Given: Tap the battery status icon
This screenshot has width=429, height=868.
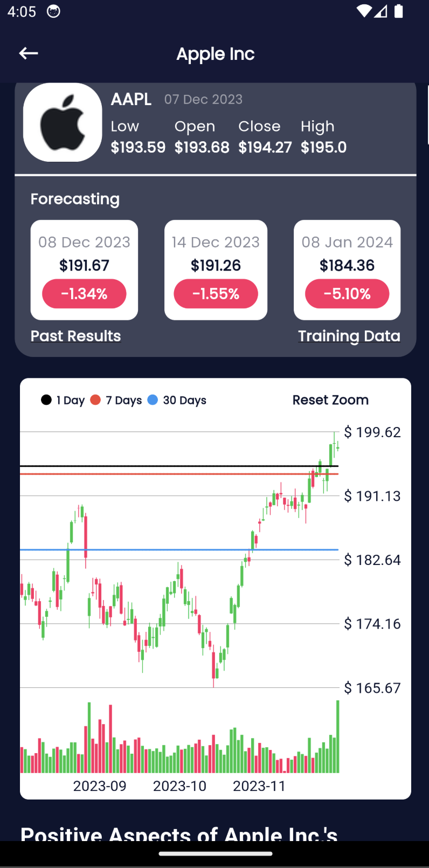Looking at the screenshot, I should pyautogui.click(x=399, y=11).
